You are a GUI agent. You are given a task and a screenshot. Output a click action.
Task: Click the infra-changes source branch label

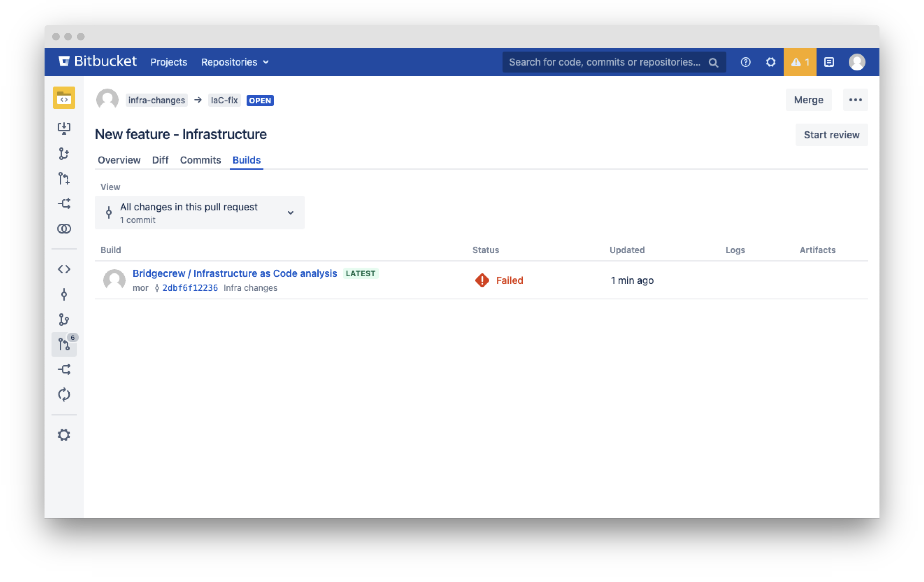pos(156,100)
